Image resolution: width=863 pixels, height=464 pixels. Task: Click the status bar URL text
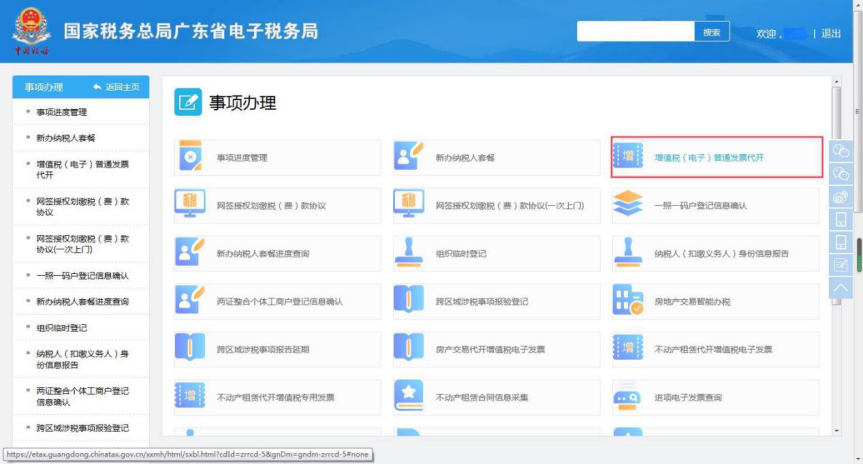188,454
